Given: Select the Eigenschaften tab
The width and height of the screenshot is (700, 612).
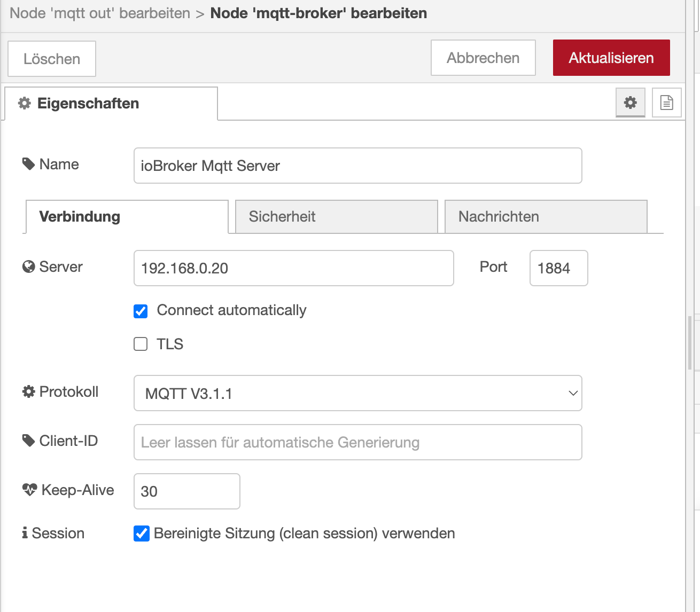Looking at the screenshot, I should [111, 104].
